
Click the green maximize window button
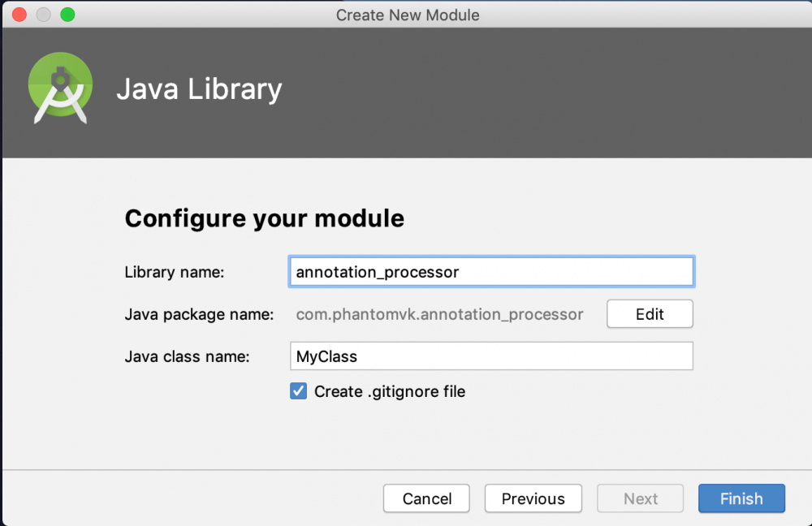[x=67, y=15]
